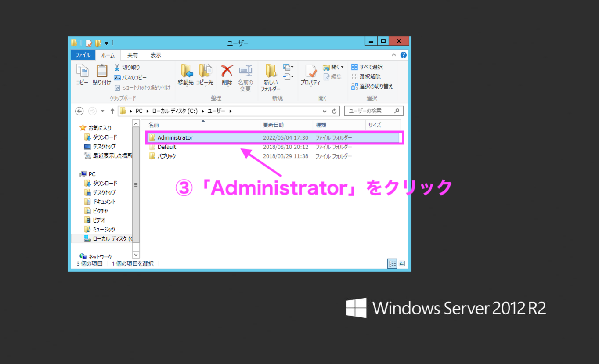This screenshot has height=364, width=599.
Task: Switch to large icons view in status bar
Action: [x=401, y=263]
